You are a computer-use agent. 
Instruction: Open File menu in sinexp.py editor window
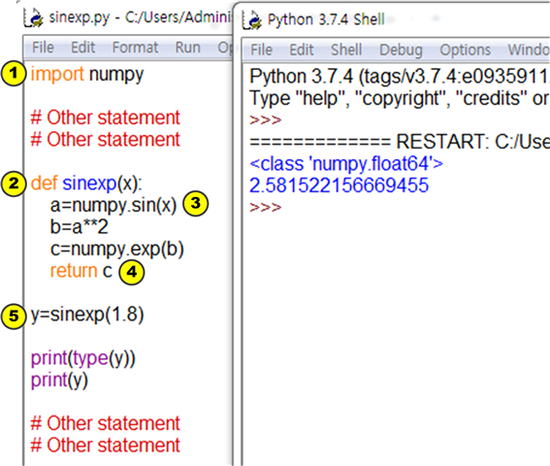[x=43, y=47]
